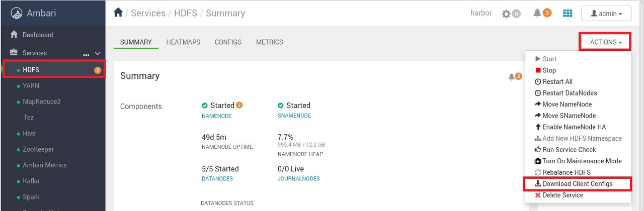Click the Summary panel alert bell
The width and height of the screenshot is (644, 211).
512,77
